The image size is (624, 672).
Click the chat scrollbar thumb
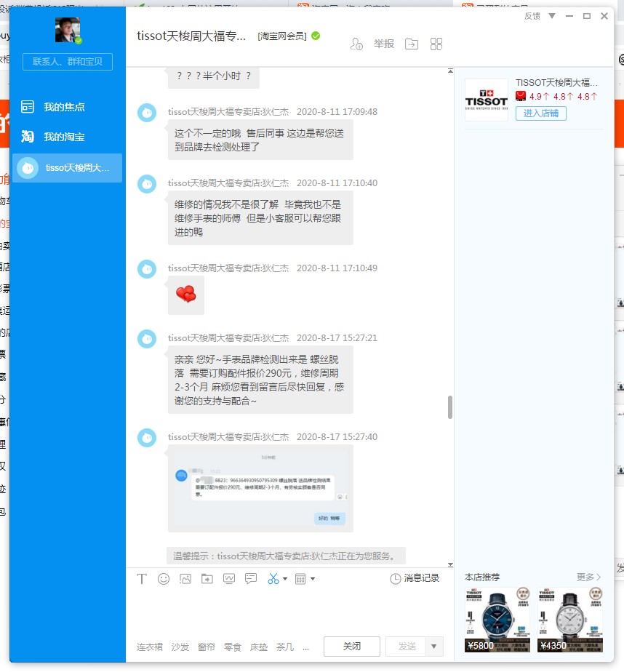point(450,407)
